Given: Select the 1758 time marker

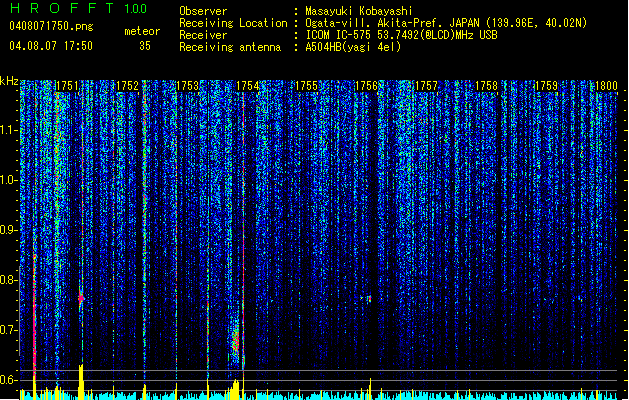Looking at the screenshot, I should pos(487,86).
